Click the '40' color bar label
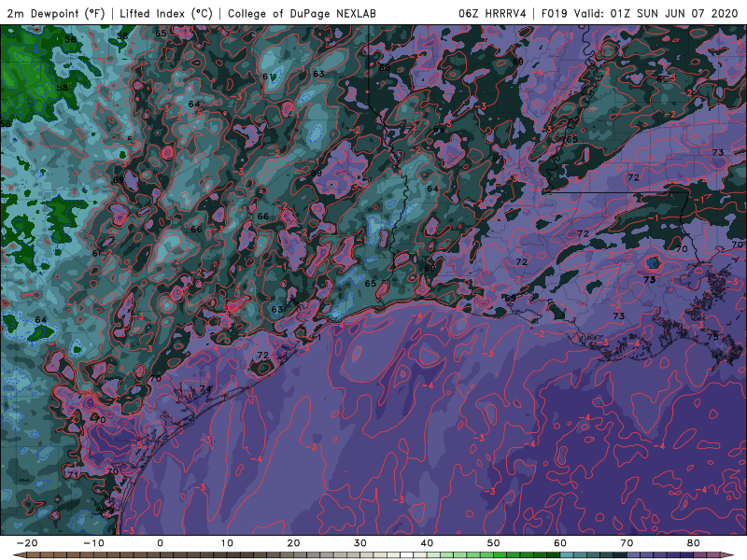This screenshot has width=747, height=560. (x=427, y=543)
